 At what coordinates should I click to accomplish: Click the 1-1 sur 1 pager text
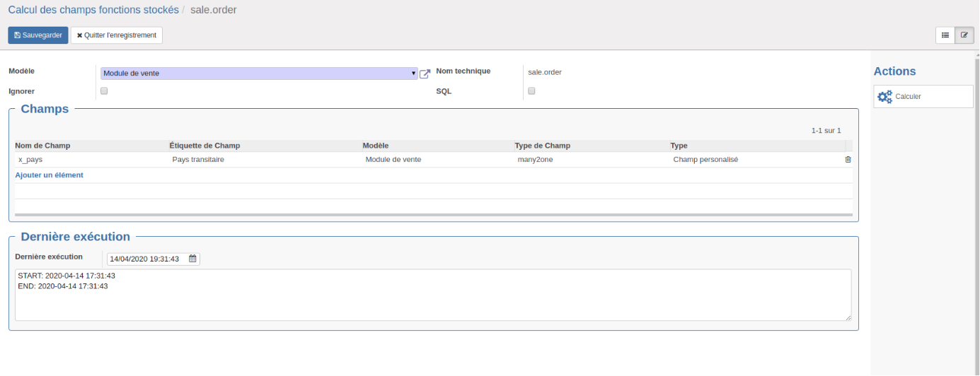coord(826,131)
